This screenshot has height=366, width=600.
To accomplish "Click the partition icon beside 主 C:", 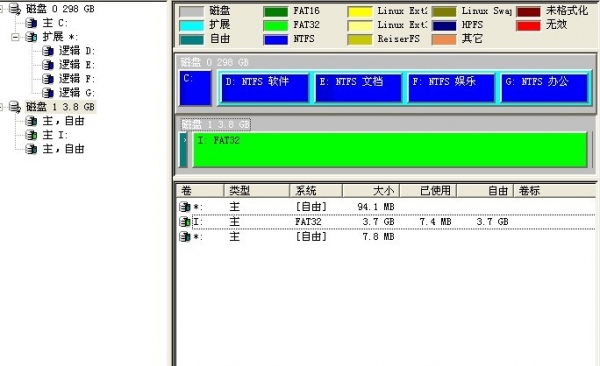I will (x=31, y=23).
